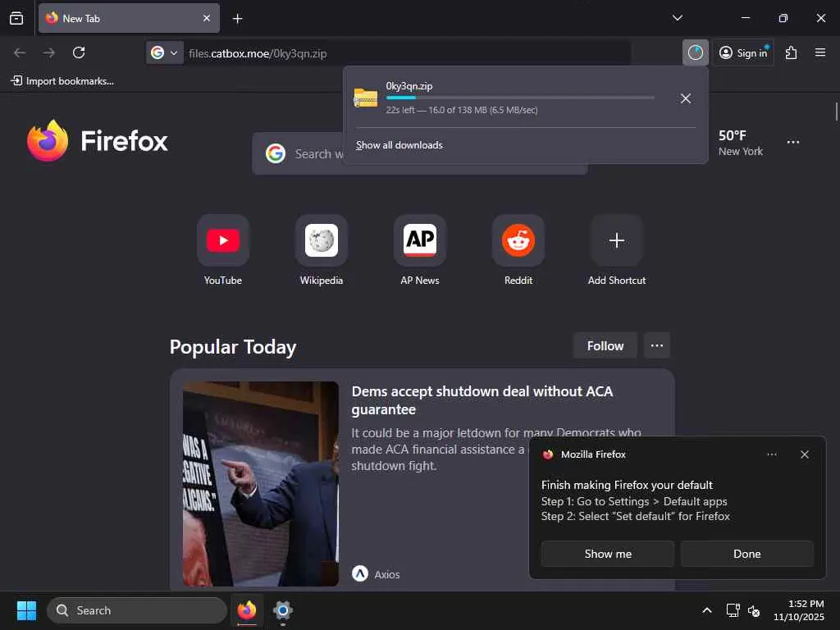The image size is (840, 630).
Task: Click the Axios source label
Action: coord(376,574)
